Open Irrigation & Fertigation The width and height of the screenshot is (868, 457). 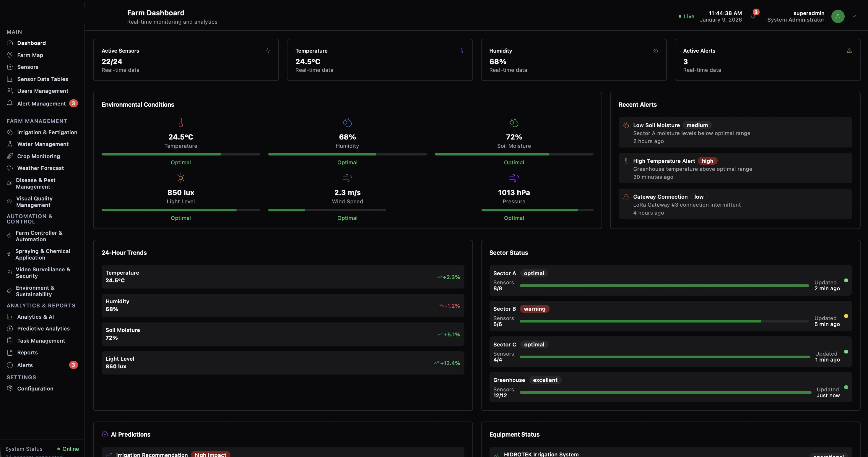pos(47,132)
